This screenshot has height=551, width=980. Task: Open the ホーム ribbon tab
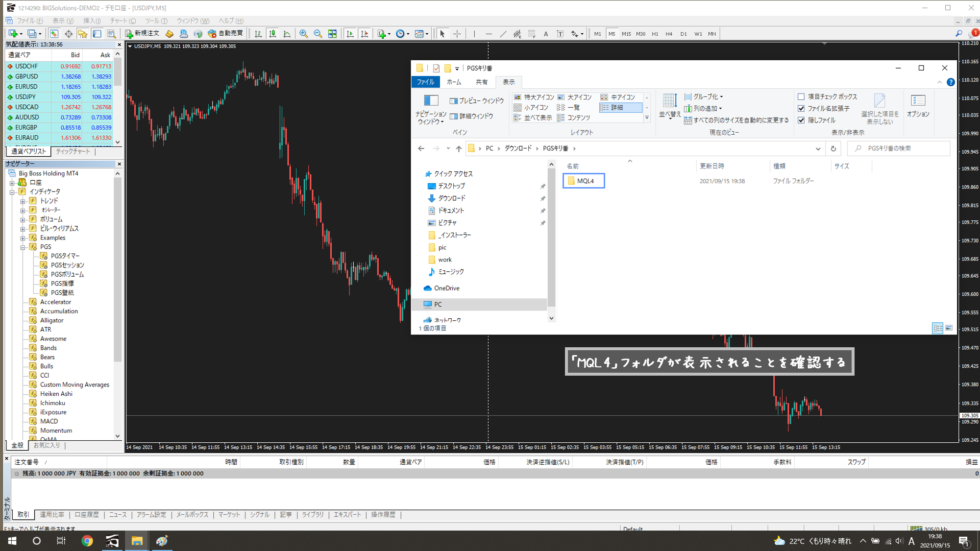(453, 82)
